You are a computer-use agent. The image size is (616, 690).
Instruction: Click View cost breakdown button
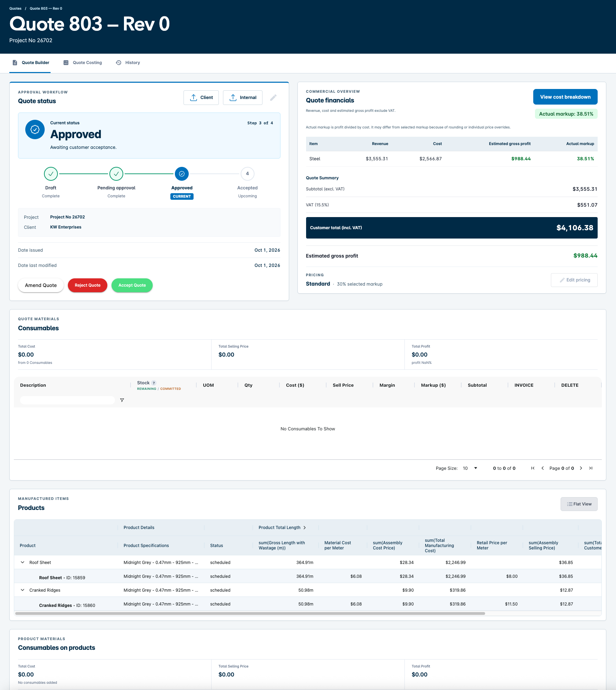click(x=565, y=97)
